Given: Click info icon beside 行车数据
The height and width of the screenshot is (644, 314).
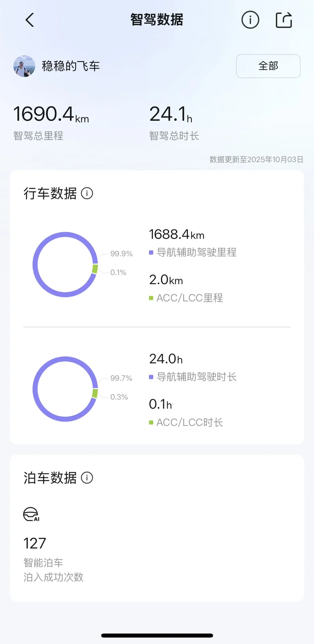Looking at the screenshot, I should click(x=87, y=194).
